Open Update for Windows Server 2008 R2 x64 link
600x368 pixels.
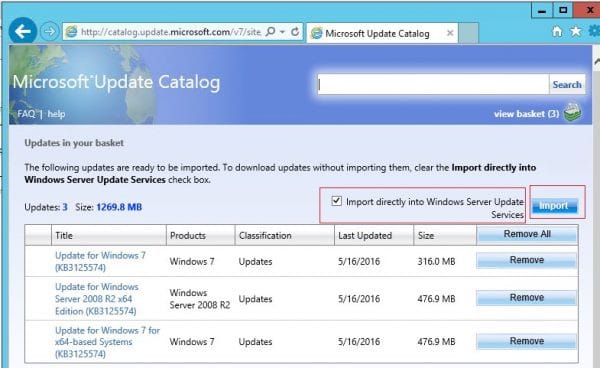97,299
